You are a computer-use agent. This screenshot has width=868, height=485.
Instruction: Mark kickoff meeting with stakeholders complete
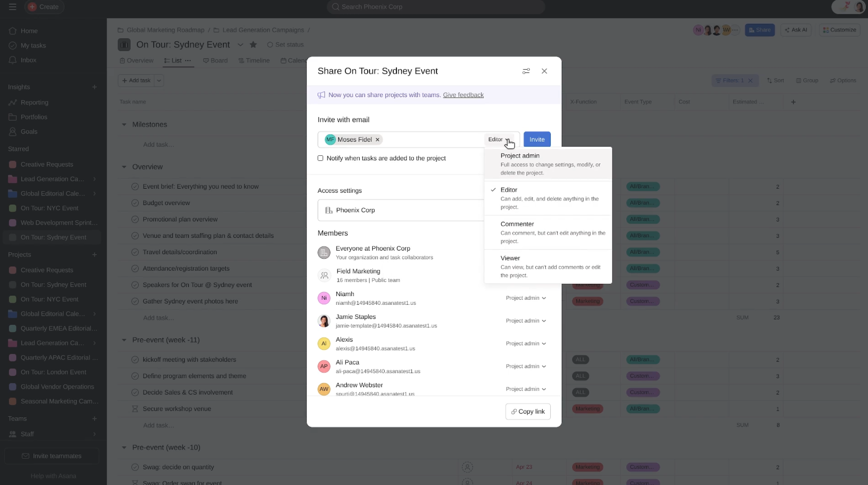point(135,359)
